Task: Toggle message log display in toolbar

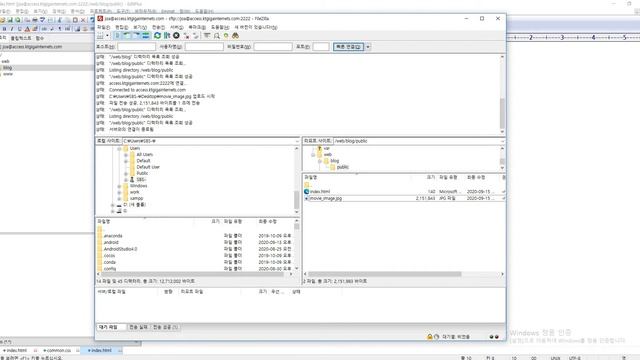Action: click(x=118, y=36)
